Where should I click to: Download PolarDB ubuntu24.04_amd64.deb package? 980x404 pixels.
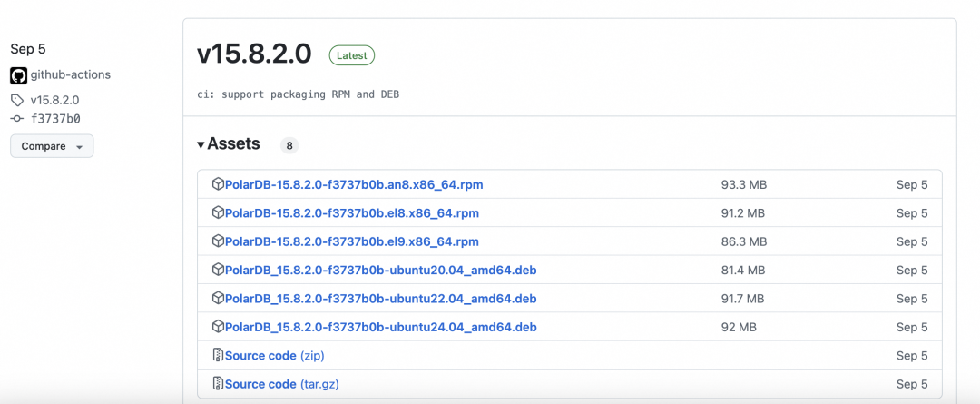(380, 327)
